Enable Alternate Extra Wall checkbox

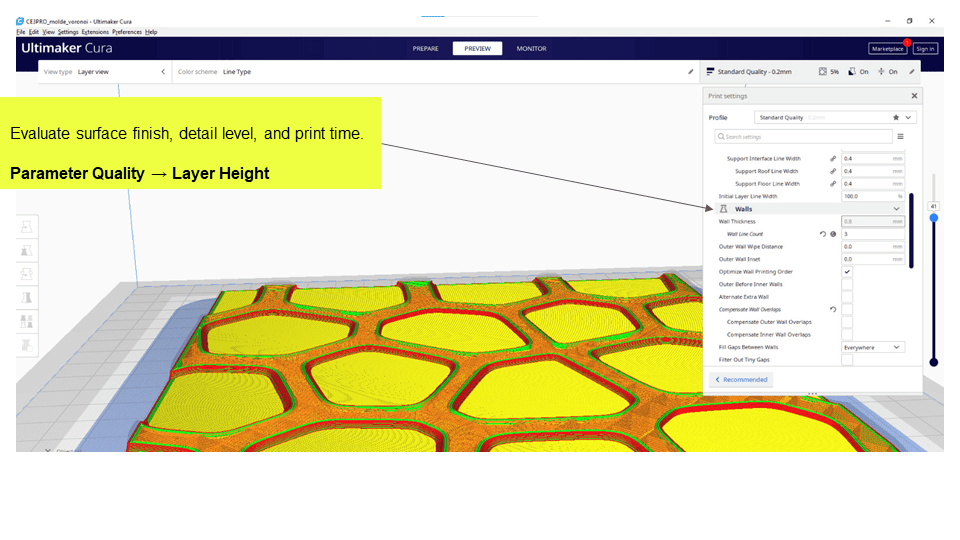point(847,297)
